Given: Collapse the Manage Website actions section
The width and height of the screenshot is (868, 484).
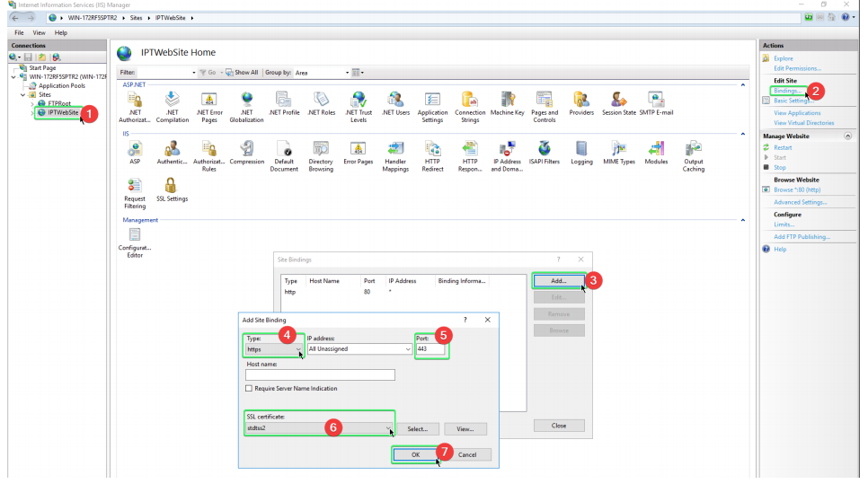Looking at the screenshot, I should tap(847, 136).
